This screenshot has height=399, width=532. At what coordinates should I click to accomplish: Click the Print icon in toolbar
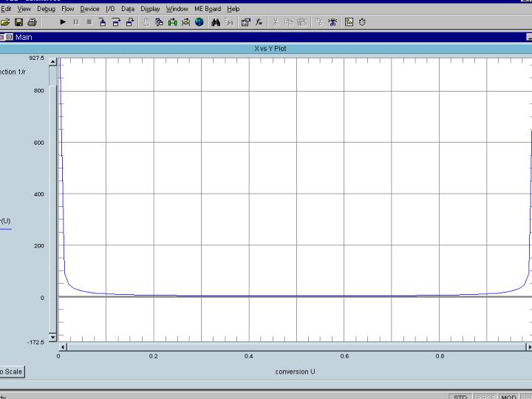point(32,22)
